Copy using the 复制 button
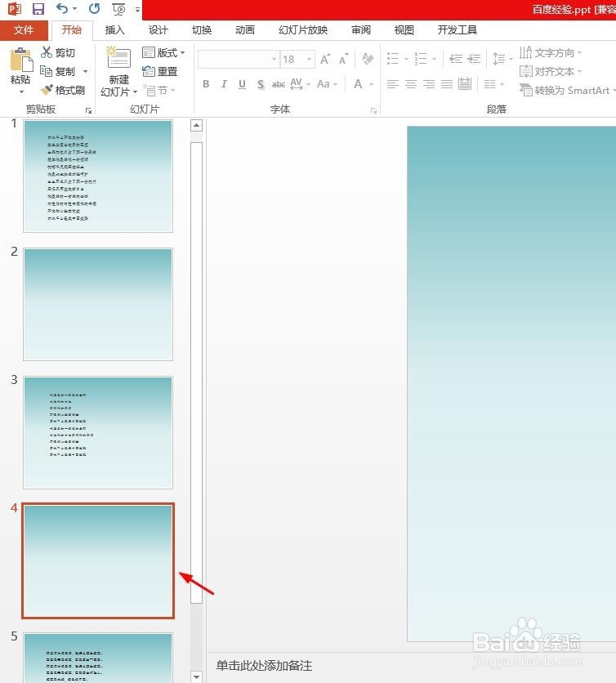Screen dimensions: 616x683 pyautogui.click(x=57, y=71)
